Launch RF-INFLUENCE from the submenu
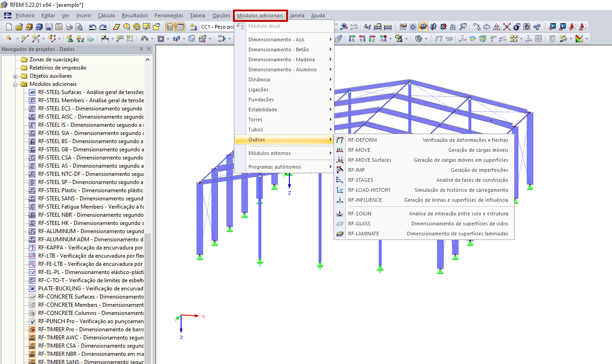612x364 pixels. 424,200
